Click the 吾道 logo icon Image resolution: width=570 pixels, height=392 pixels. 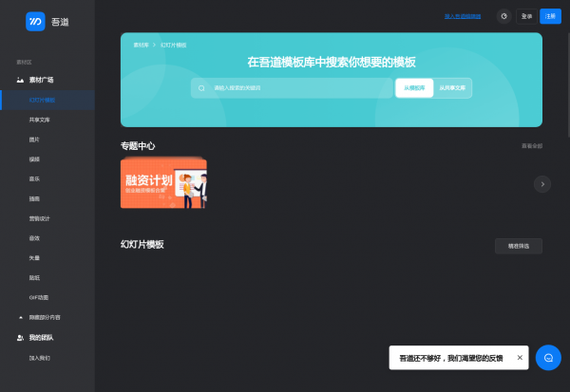(36, 19)
